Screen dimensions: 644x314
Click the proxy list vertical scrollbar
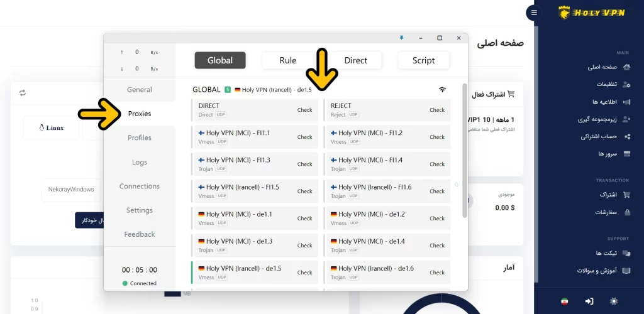[465, 151]
